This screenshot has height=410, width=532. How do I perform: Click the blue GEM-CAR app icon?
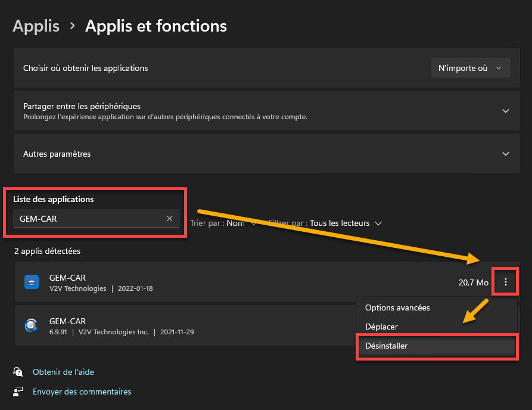click(32, 282)
